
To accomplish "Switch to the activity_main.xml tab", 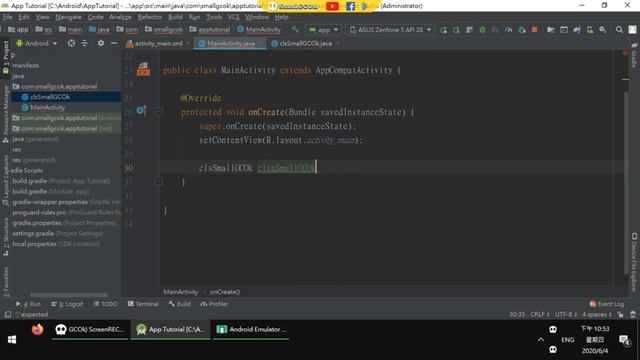I will pos(158,43).
